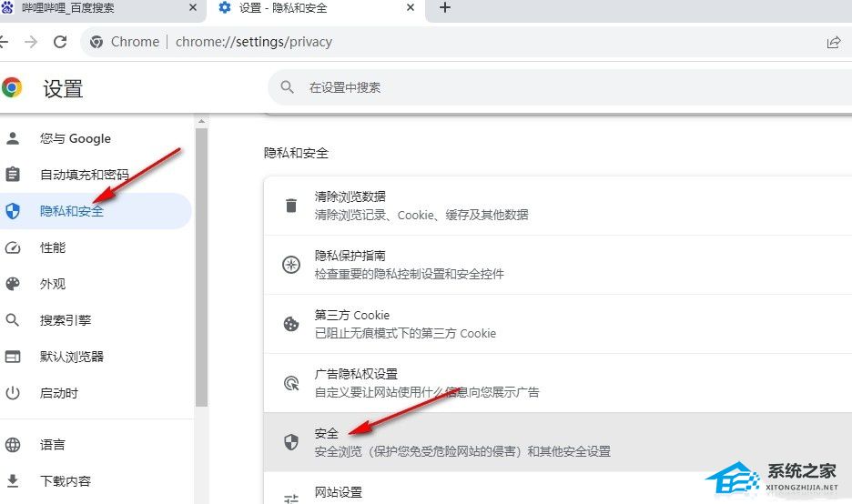This screenshot has width=852, height=504.
Task: Click the clipboard icon beside 自动填充和密码
Action: coord(13,175)
